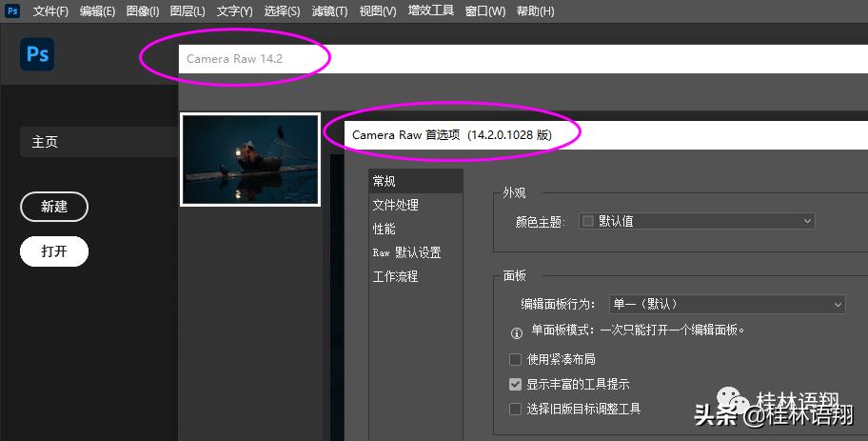Enable 使用紧凑布局 checkbox
The image size is (868, 441).
tap(516, 359)
